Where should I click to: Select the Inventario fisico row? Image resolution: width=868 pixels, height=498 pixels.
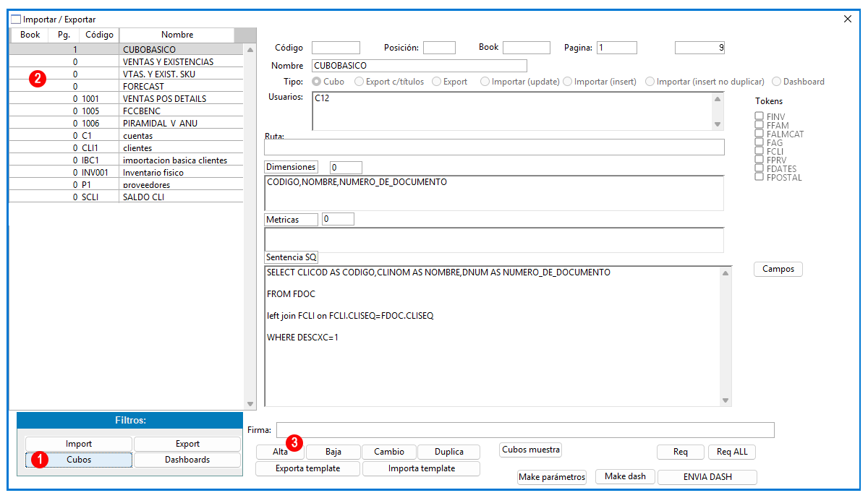(126, 173)
